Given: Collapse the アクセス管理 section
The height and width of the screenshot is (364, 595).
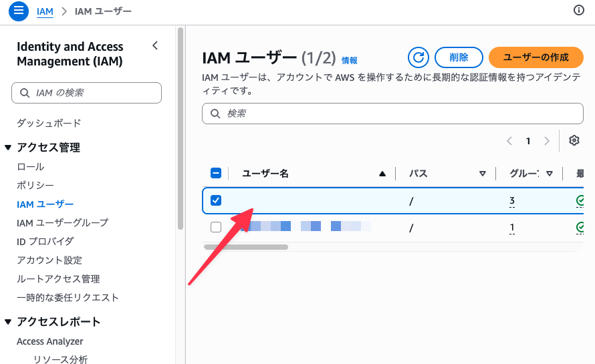Looking at the screenshot, I should (8, 148).
